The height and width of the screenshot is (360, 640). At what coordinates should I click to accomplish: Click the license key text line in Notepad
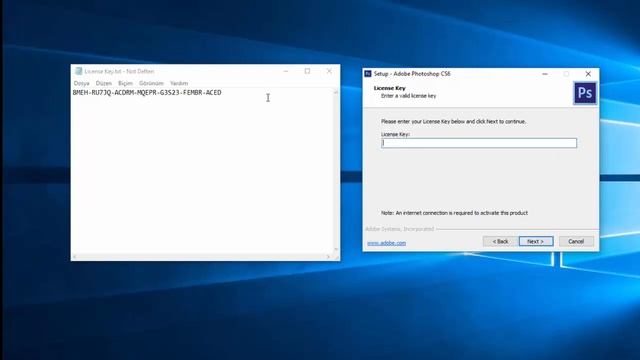(x=147, y=93)
